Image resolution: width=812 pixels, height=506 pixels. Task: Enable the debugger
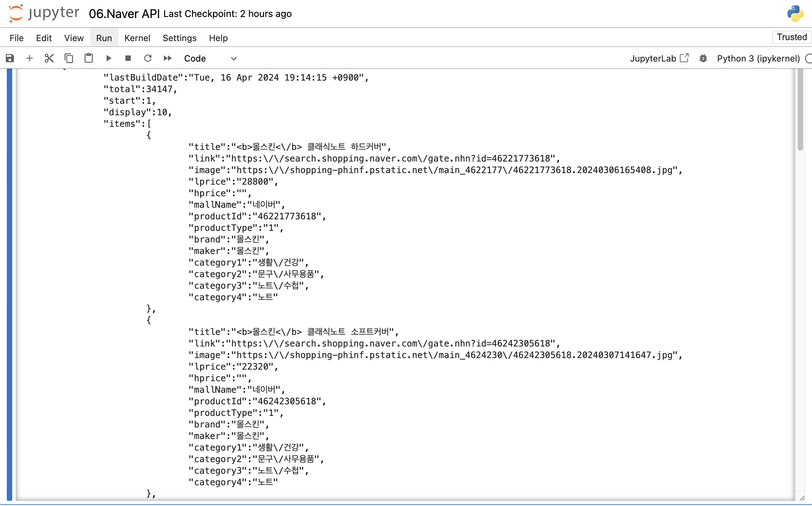click(703, 58)
